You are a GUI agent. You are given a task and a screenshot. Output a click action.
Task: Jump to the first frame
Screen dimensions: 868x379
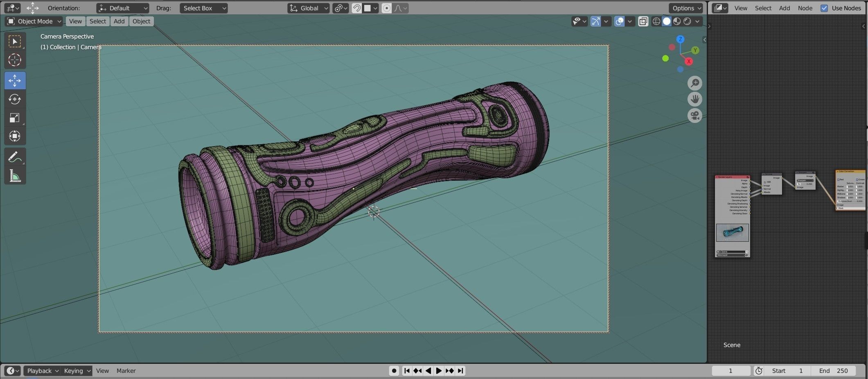tap(407, 370)
